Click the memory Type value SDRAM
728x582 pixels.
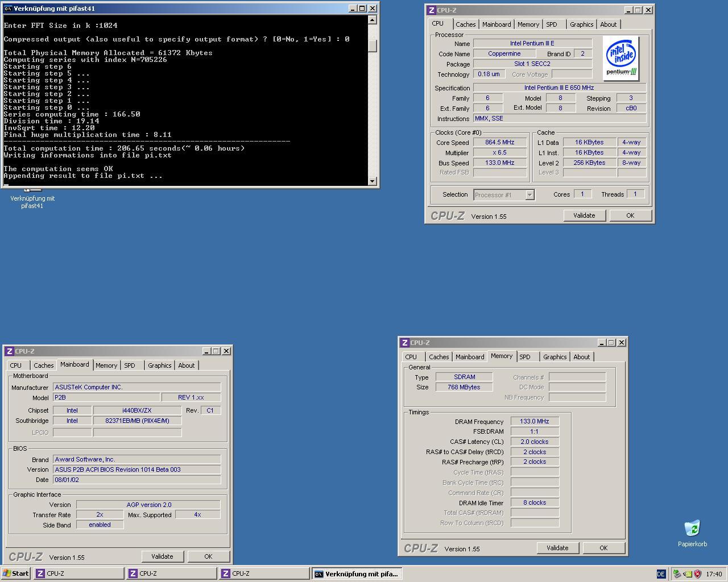pyautogui.click(x=464, y=377)
